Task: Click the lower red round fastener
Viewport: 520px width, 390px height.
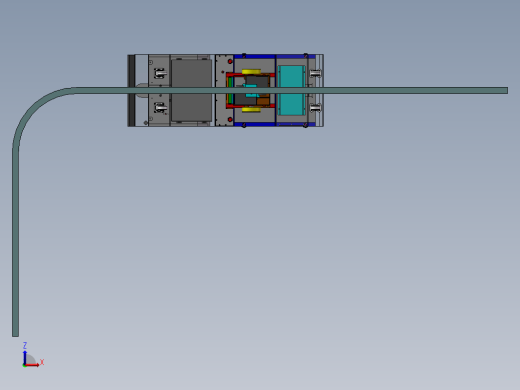Action: tap(230, 119)
